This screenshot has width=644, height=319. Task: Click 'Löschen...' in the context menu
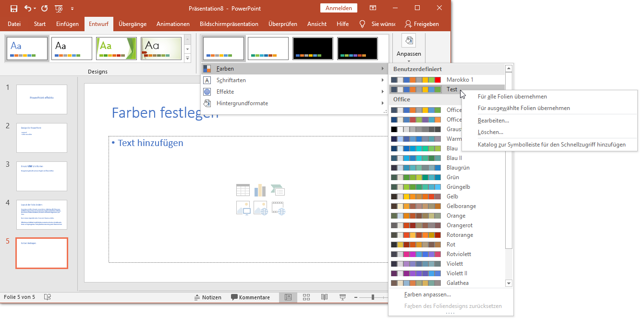coord(549,132)
